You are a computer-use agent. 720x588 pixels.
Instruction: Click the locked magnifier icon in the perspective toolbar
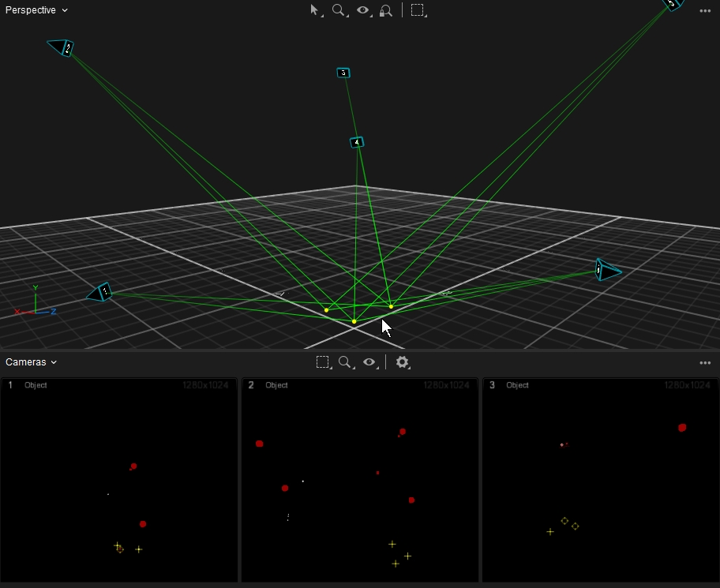click(386, 10)
